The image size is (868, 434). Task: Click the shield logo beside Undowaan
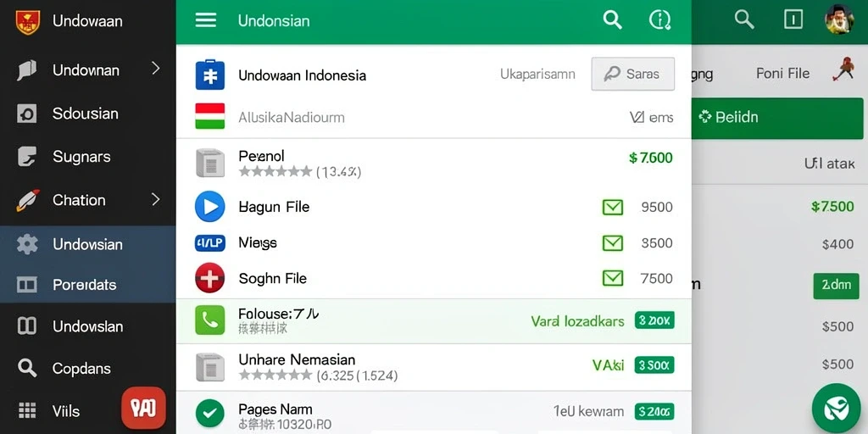click(27, 21)
